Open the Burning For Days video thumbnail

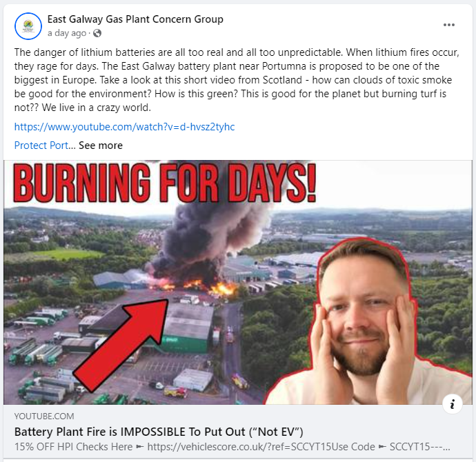click(238, 282)
